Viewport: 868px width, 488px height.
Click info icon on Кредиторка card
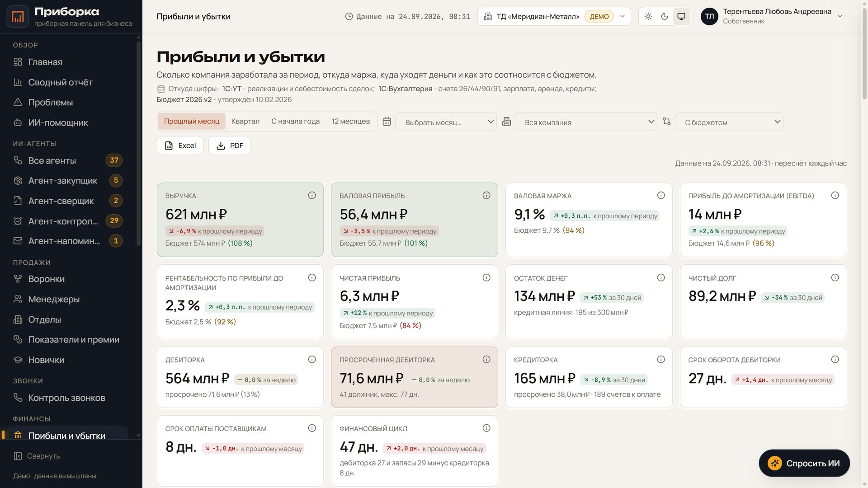click(x=661, y=359)
